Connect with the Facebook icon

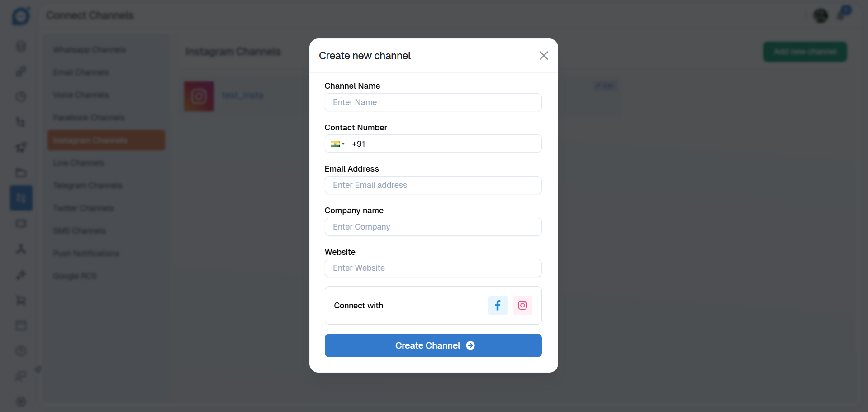point(498,305)
